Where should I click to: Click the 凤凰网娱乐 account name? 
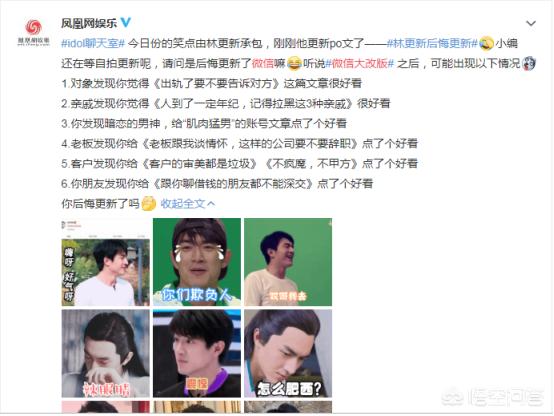[x=89, y=23]
